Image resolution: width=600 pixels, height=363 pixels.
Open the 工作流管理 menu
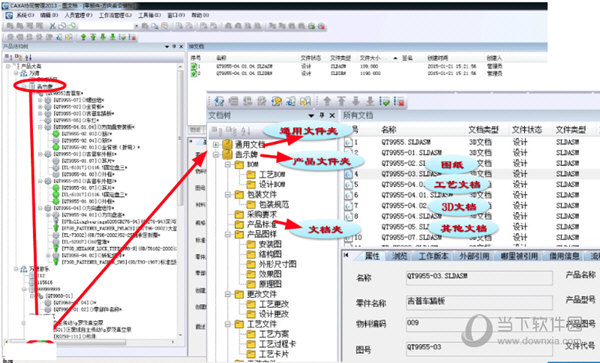[x=115, y=15]
